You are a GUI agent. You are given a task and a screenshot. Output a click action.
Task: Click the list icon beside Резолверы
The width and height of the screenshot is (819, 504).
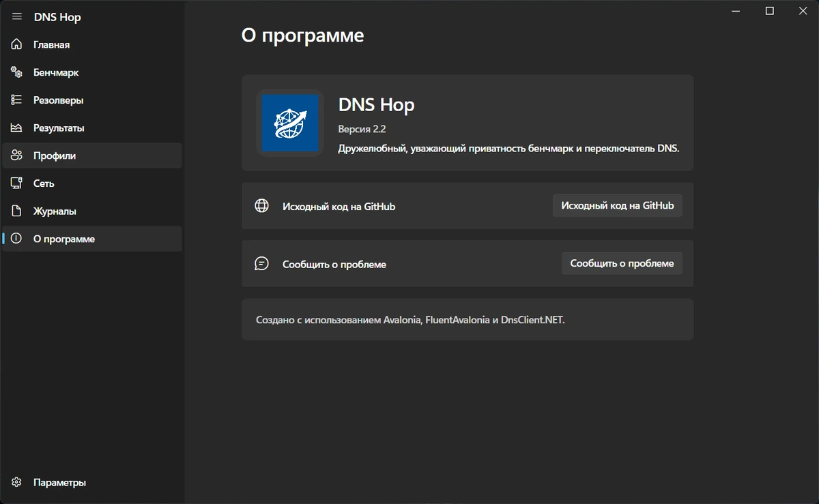click(x=17, y=100)
